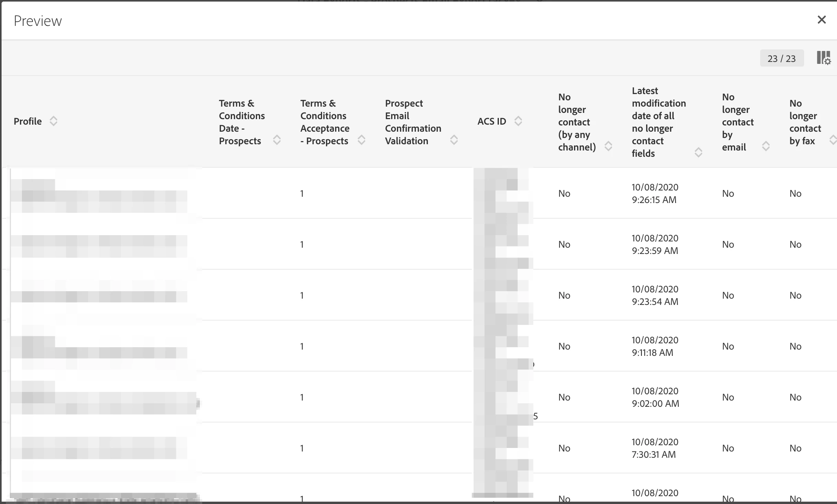Select the 10/08/2020 9:26:15 AM date cell
Image resolution: width=837 pixels, height=504 pixels.
tap(655, 193)
